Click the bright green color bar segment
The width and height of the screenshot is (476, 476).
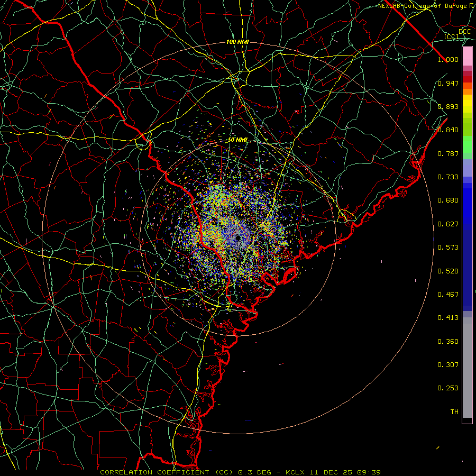(x=467, y=144)
